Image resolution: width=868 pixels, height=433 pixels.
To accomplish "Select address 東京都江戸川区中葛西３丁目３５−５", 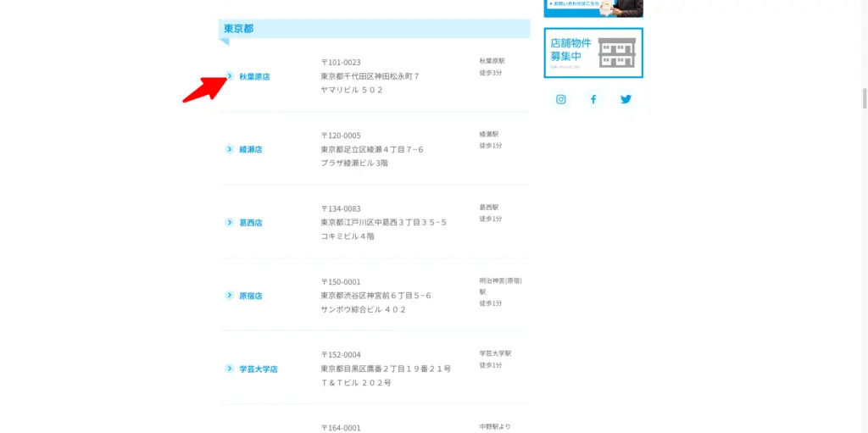I will 384,223.
